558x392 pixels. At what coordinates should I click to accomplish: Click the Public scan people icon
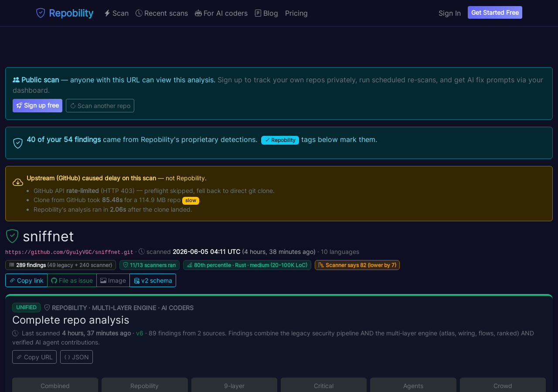coord(16,80)
